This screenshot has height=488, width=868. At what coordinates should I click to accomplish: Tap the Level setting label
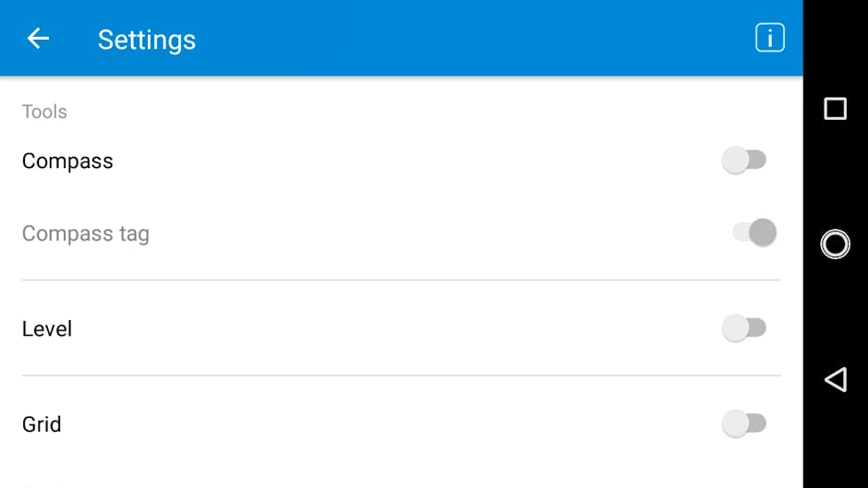pyautogui.click(x=47, y=328)
